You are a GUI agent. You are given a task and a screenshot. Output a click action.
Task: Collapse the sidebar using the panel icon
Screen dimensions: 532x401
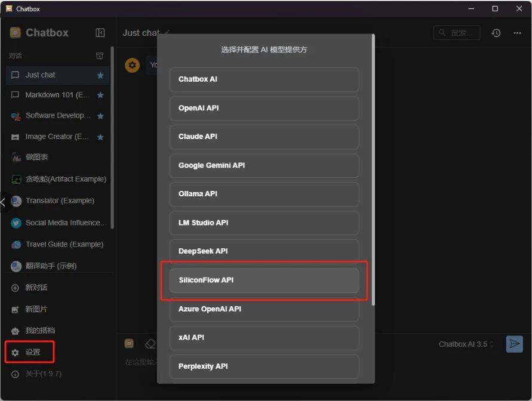coord(100,33)
